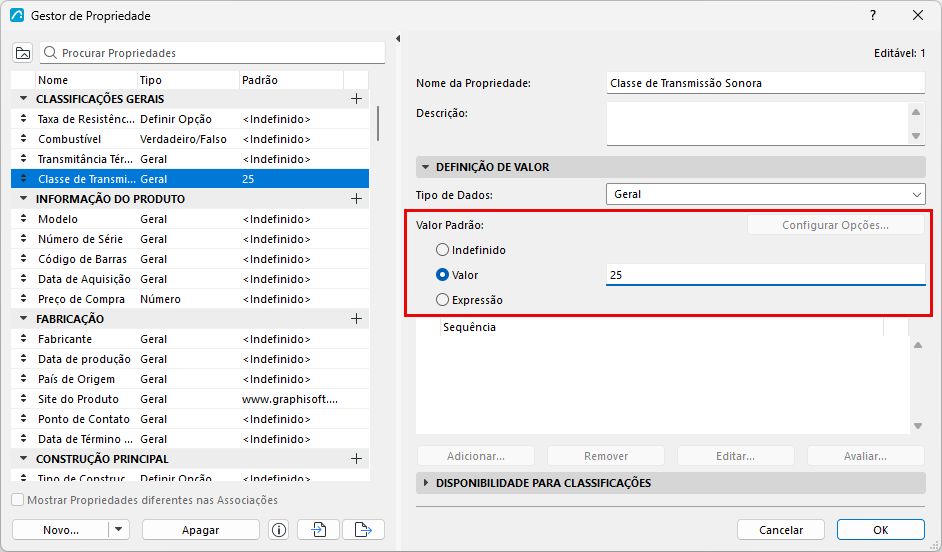The height and width of the screenshot is (552, 942).
Task: Click the Apagar button
Action: [201, 530]
